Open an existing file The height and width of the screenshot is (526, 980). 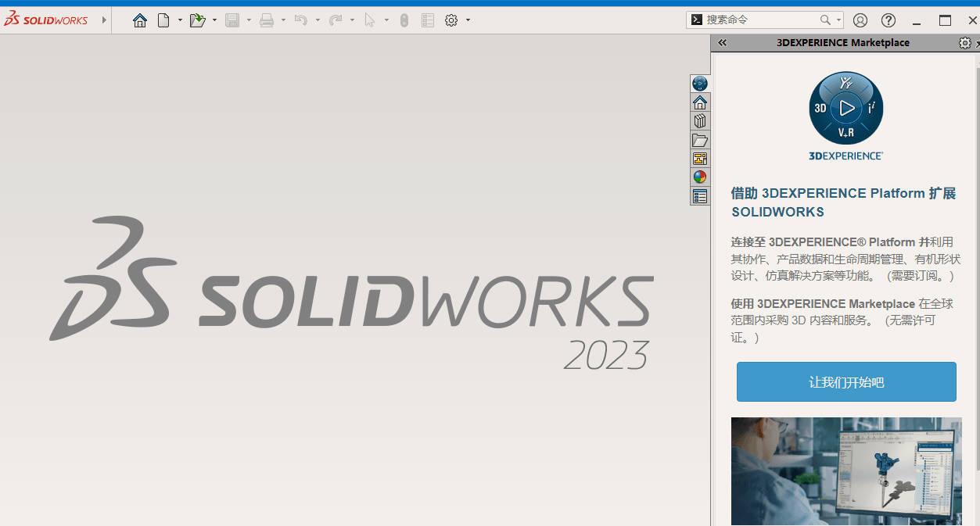point(196,20)
